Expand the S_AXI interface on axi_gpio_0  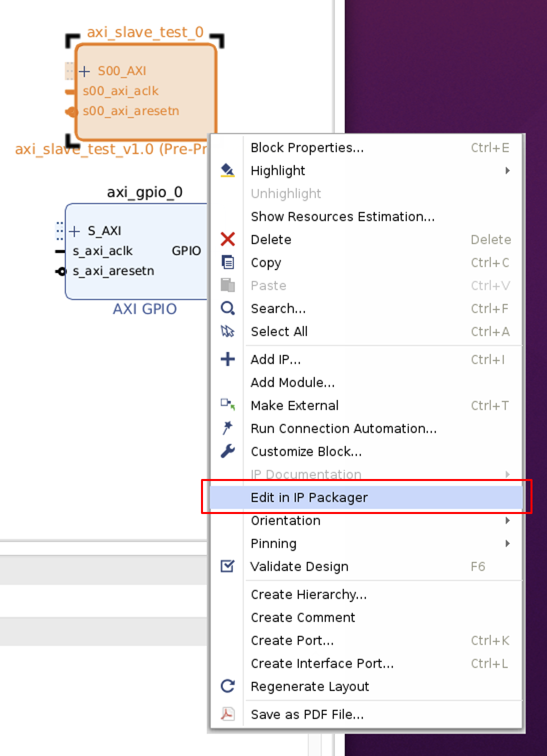click(x=73, y=231)
